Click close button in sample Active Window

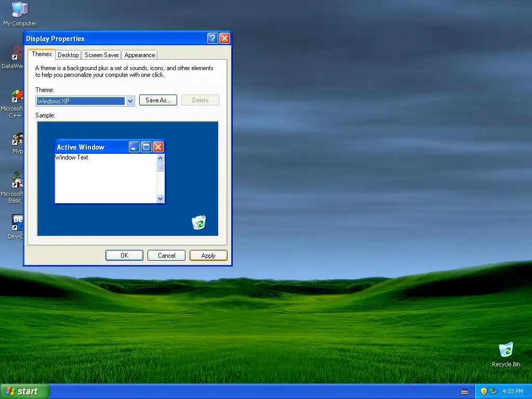point(158,147)
